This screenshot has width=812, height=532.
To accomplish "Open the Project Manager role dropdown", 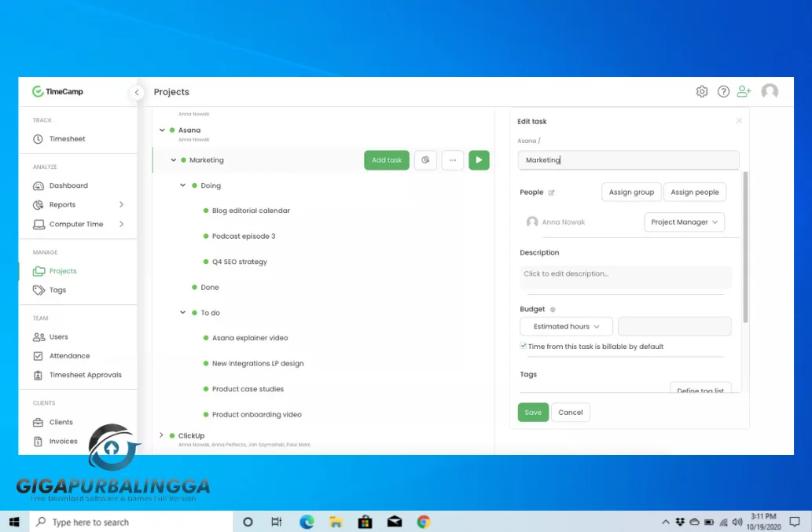I will [x=684, y=222].
